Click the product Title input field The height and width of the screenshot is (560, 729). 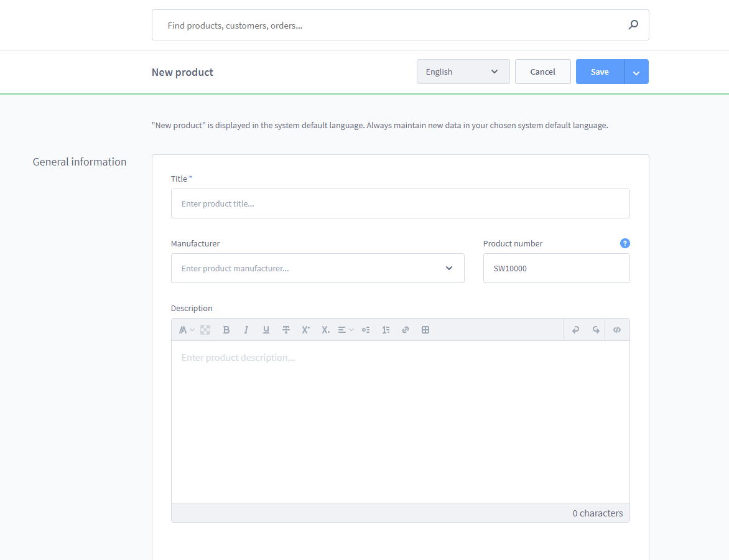[x=400, y=203]
